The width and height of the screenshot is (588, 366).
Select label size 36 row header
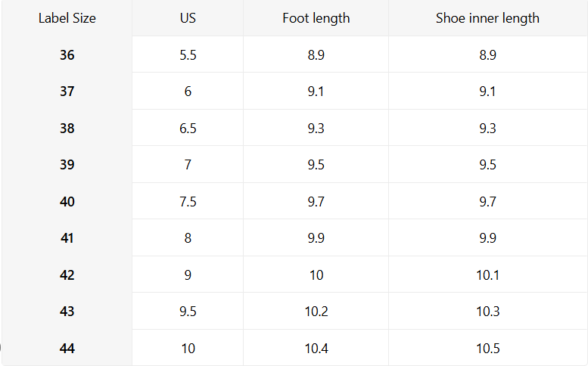pos(67,54)
